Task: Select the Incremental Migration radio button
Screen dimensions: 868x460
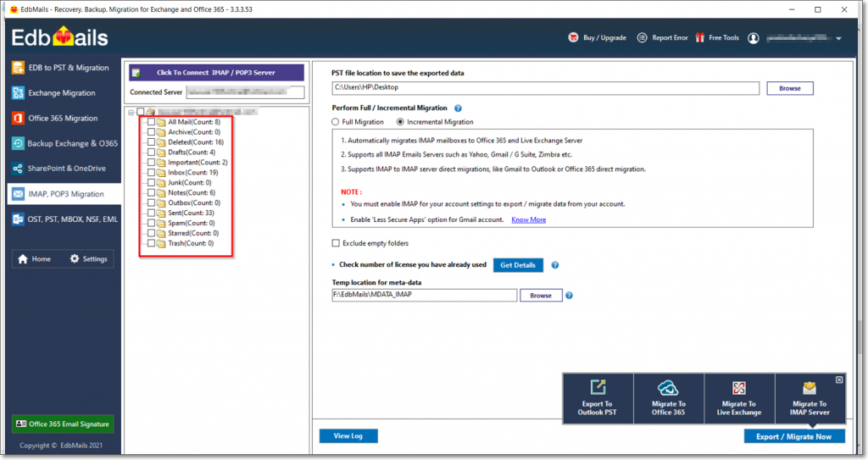Action: tap(400, 122)
